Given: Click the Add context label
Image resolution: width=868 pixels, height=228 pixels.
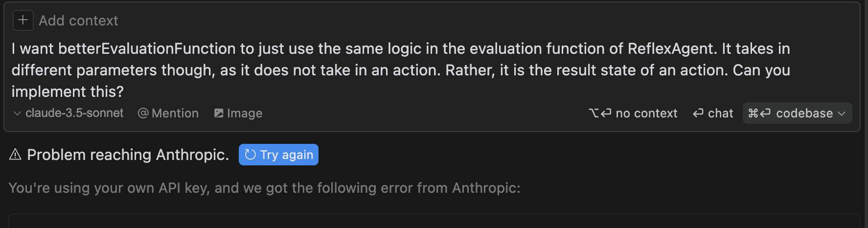Looking at the screenshot, I should pos(78,21).
